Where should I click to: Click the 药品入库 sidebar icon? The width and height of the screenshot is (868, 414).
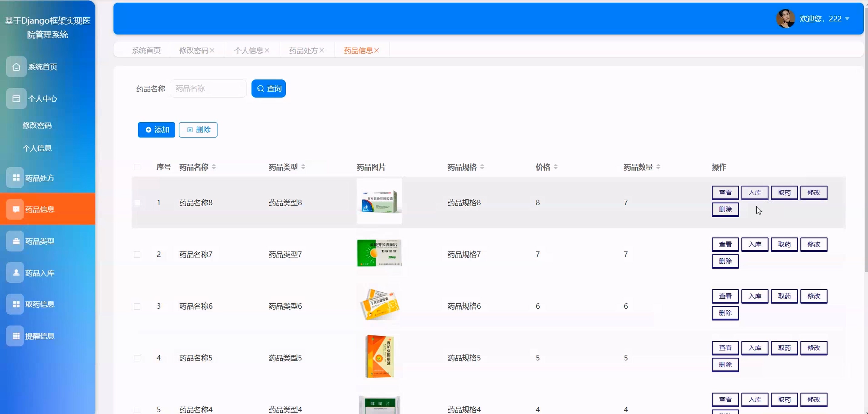16,272
